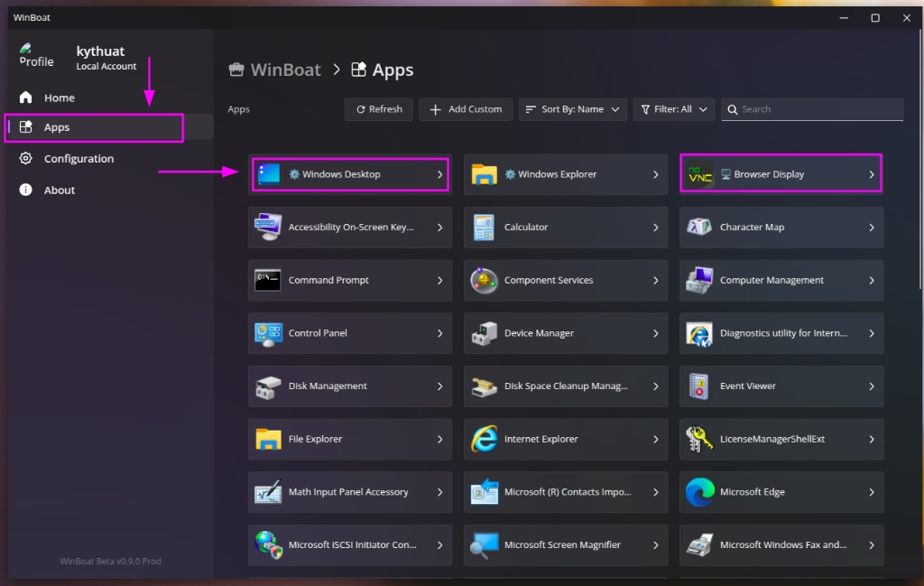This screenshot has width=924, height=586.
Task: Click the Math Input Panel Accessory label
Action: tap(348, 492)
